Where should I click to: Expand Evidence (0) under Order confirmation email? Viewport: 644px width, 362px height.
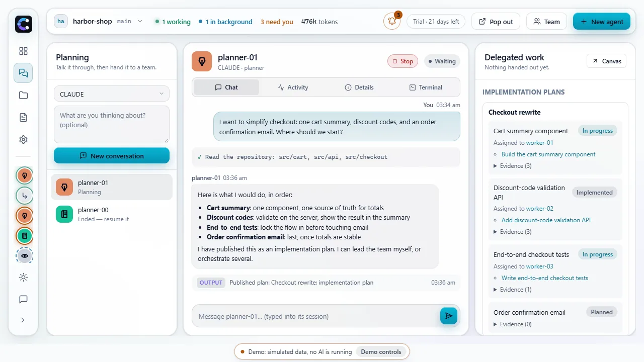pos(513,324)
